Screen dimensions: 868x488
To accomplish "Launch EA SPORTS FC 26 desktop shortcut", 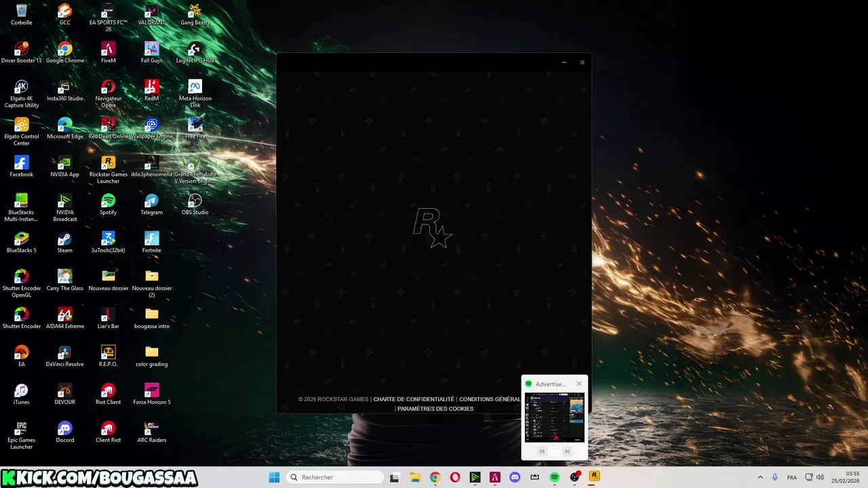I will 108,18.
